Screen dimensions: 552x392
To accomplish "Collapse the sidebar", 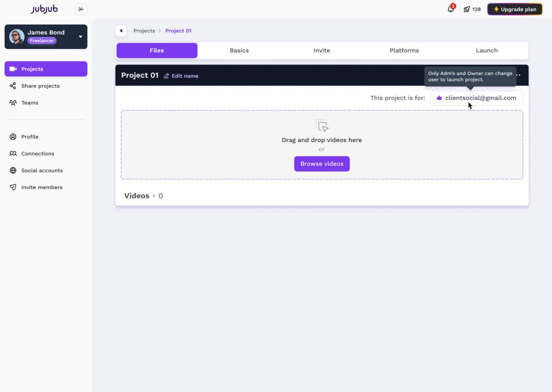I will pyautogui.click(x=81, y=9).
